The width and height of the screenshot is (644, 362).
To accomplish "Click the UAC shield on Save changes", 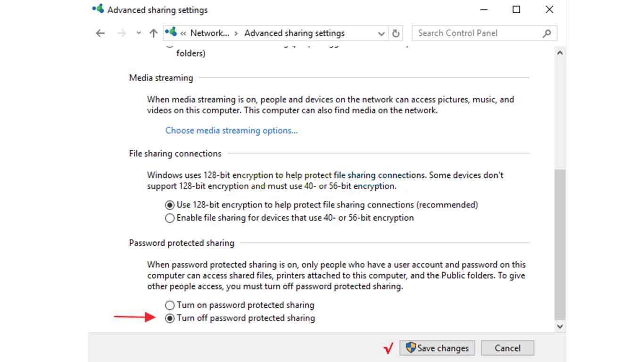I will [411, 348].
